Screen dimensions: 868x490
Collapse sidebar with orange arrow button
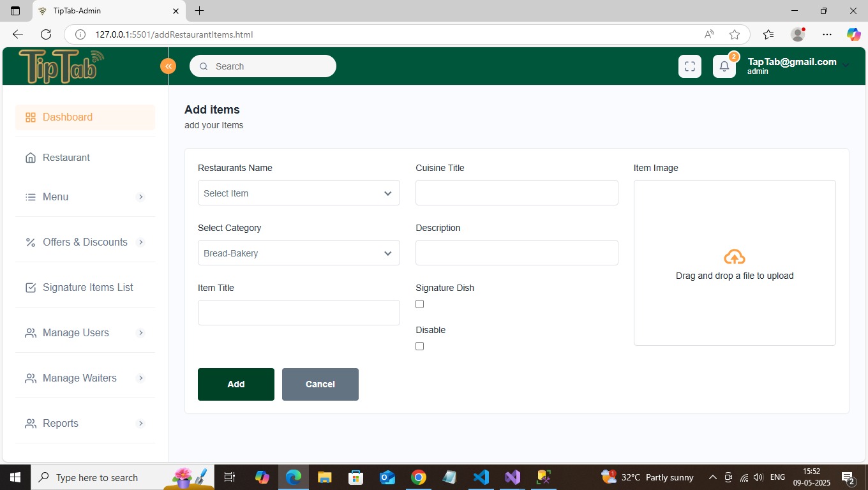(x=168, y=66)
